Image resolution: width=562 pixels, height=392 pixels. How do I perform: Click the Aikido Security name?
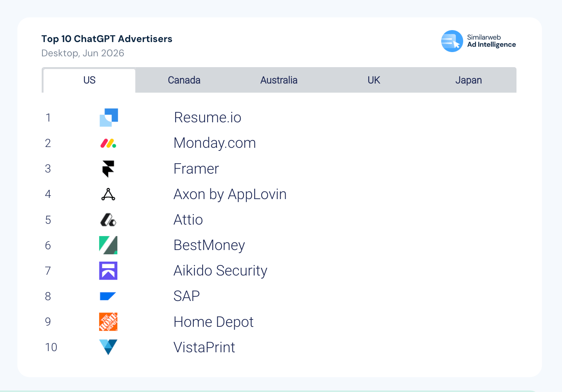(220, 271)
